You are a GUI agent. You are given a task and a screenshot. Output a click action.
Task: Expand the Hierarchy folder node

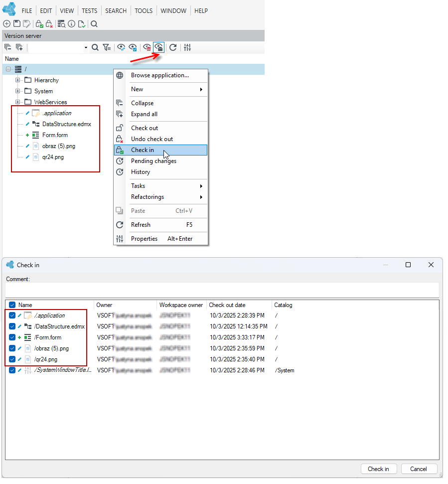(x=17, y=80)
